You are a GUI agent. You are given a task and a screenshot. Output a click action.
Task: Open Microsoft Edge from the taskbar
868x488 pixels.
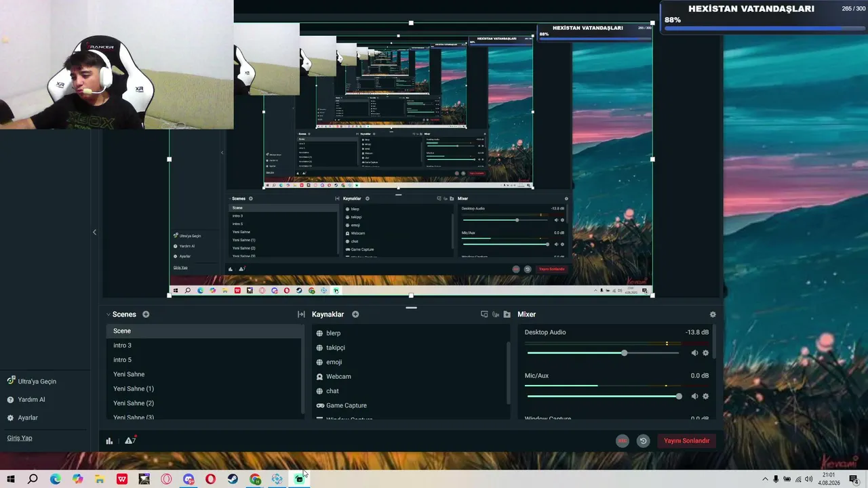click(56, 479)
